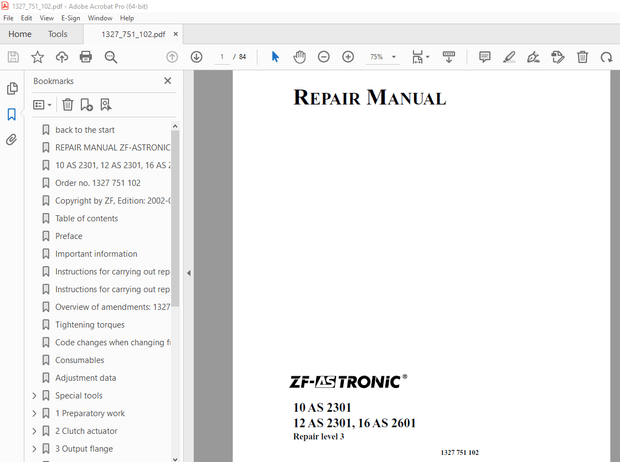Close the Bookmarks panel
This screenshot has width=620, height=462.
(168, 81)
